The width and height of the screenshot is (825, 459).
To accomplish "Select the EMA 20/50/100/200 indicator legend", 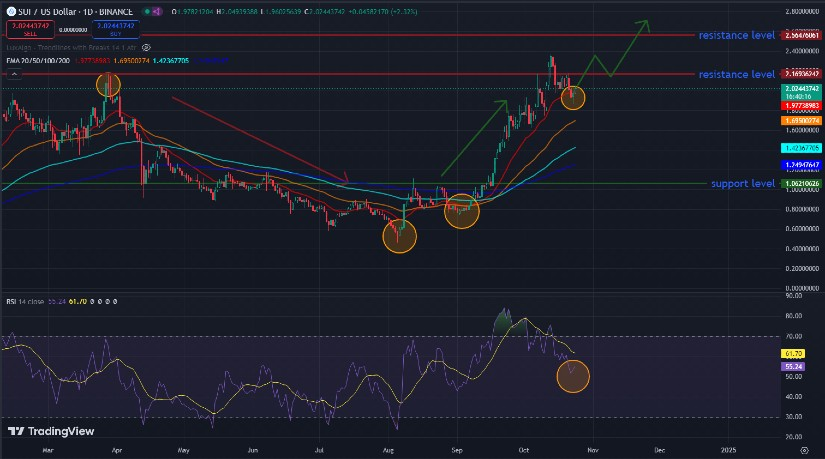I will pyautogui.click(x=38, y=61).
